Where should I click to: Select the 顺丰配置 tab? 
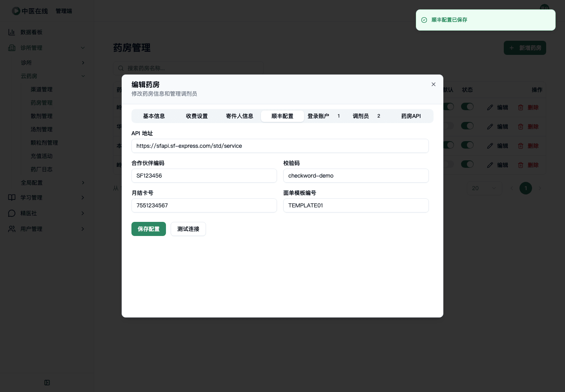(282, 116)
